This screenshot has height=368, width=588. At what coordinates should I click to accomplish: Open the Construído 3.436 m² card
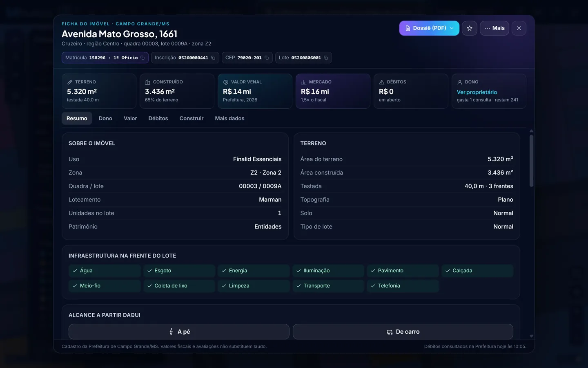(x=177, y=91)
